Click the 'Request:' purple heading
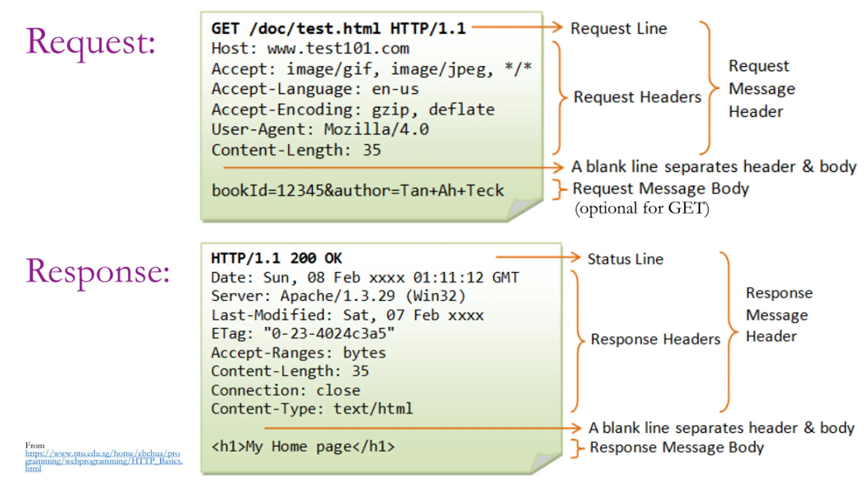The height and width of the screenshot is (488, 868). point(91,43)
